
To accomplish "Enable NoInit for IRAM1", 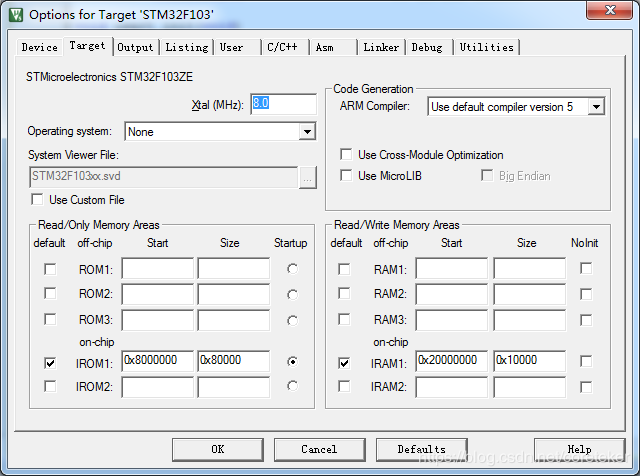I will 586,361.
